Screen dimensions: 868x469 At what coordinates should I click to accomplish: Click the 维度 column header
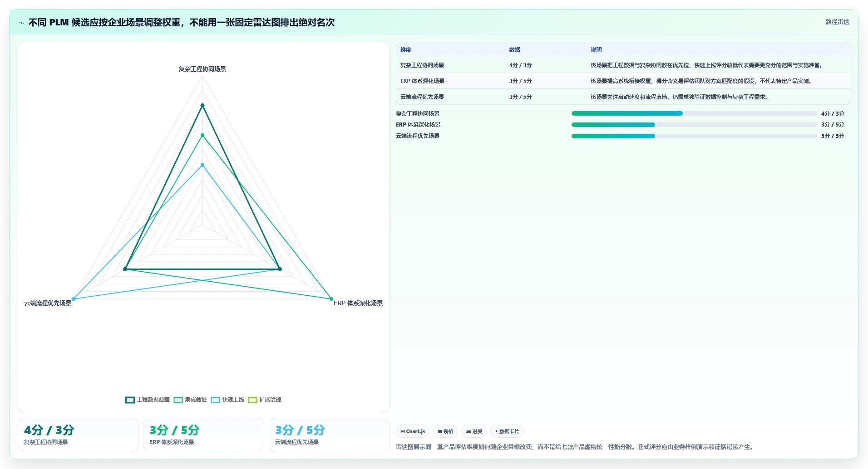(406, 50)
